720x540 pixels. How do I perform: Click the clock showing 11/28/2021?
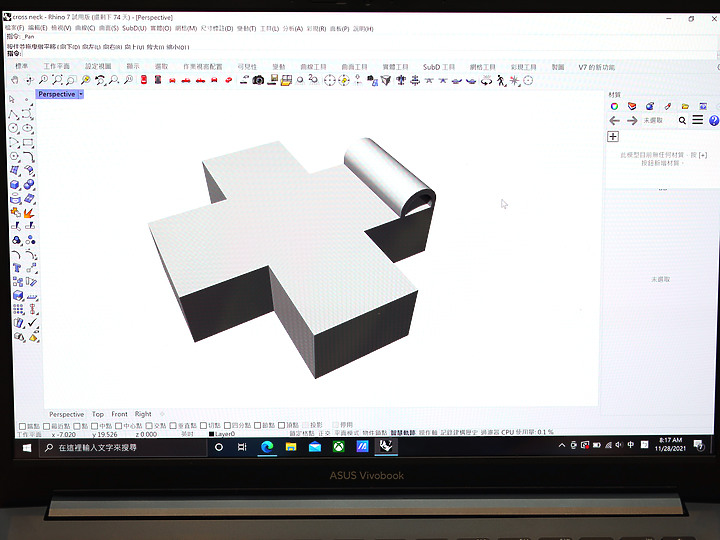[x=670, y=444]
